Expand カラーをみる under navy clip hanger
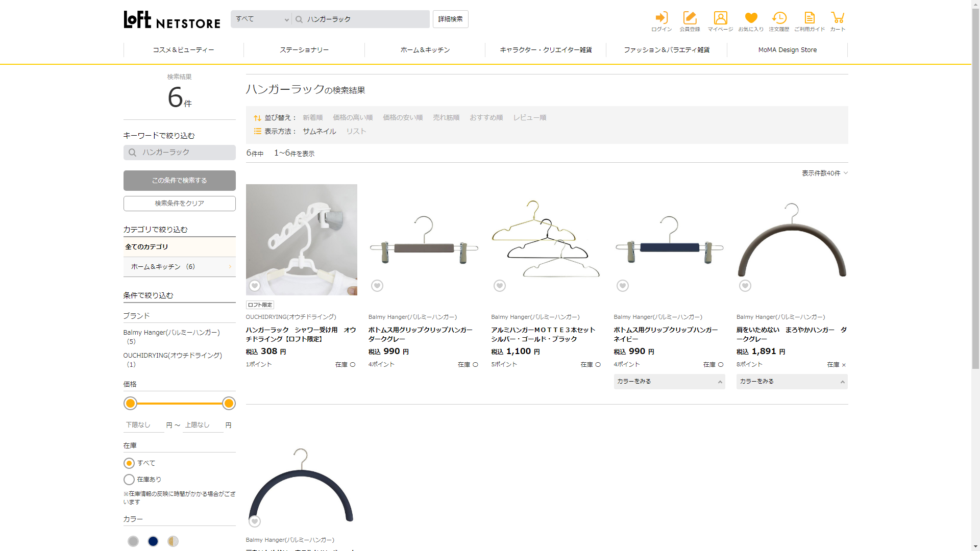The height and width of the screenshot is (551, 980). 669,382
